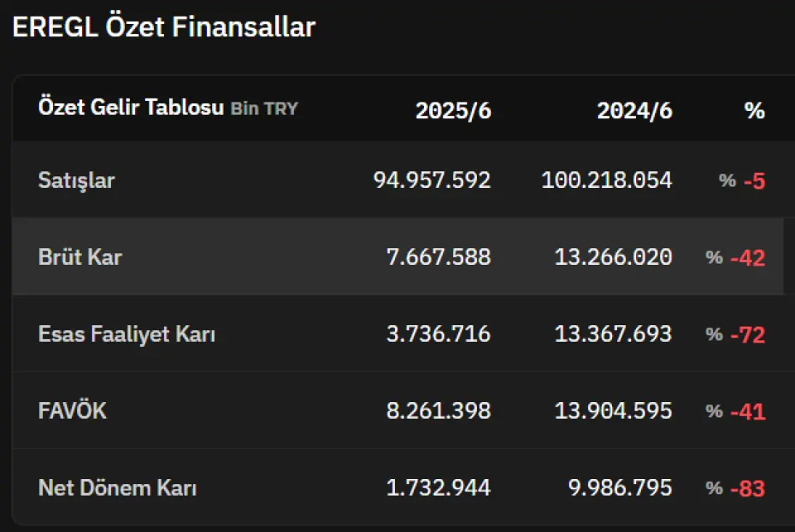This screenshot has width=795, height=532.
Task: Open the Esas Faaliyet Karı row
Action: pyautogui.click(x=397, y=333)
